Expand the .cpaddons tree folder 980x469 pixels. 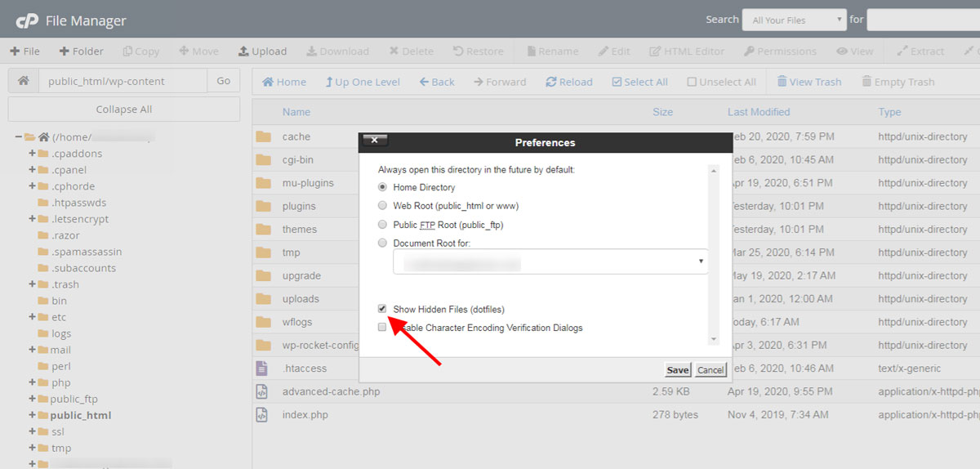coord(33,153)
